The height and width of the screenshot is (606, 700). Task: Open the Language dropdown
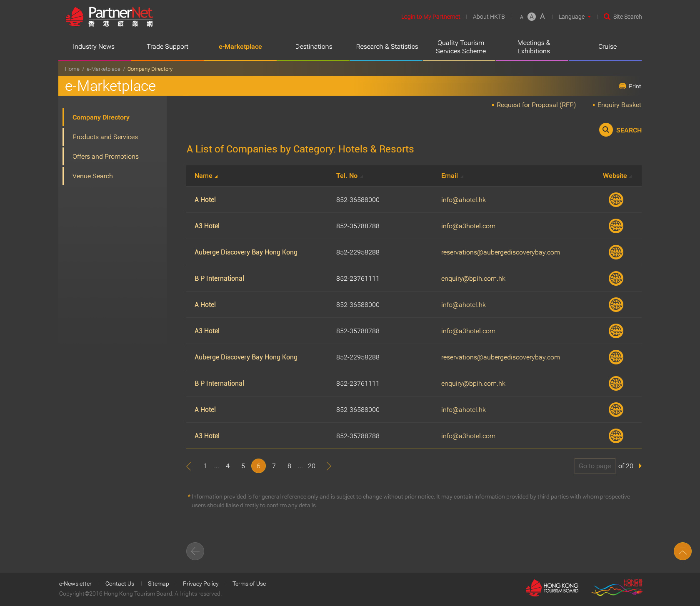575,17
